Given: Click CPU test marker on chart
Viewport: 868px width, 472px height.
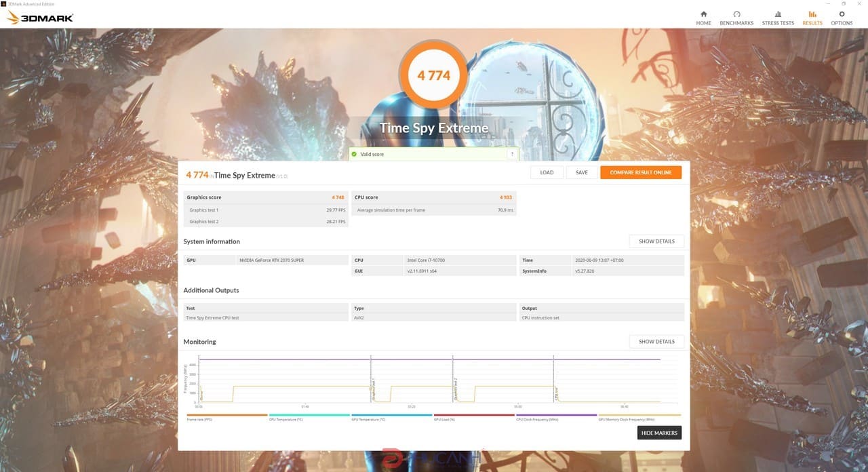Looking at the screenshot, I should [x=557, y=393].
